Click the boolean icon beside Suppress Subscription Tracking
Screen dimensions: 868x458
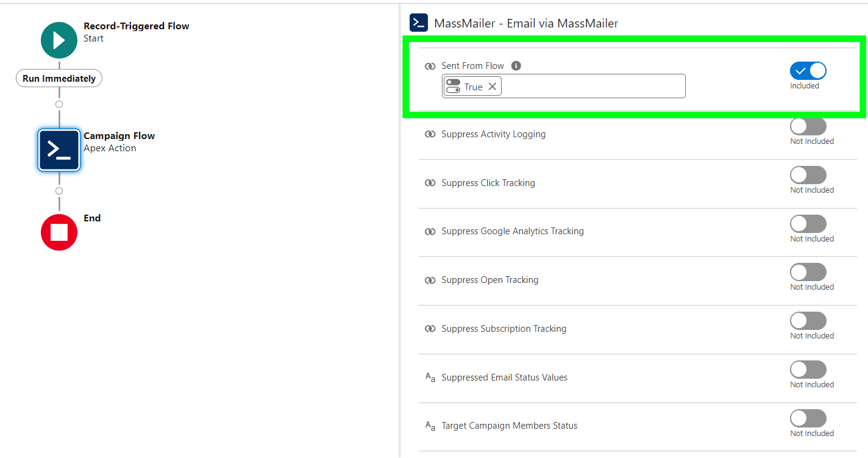[430, 329]
